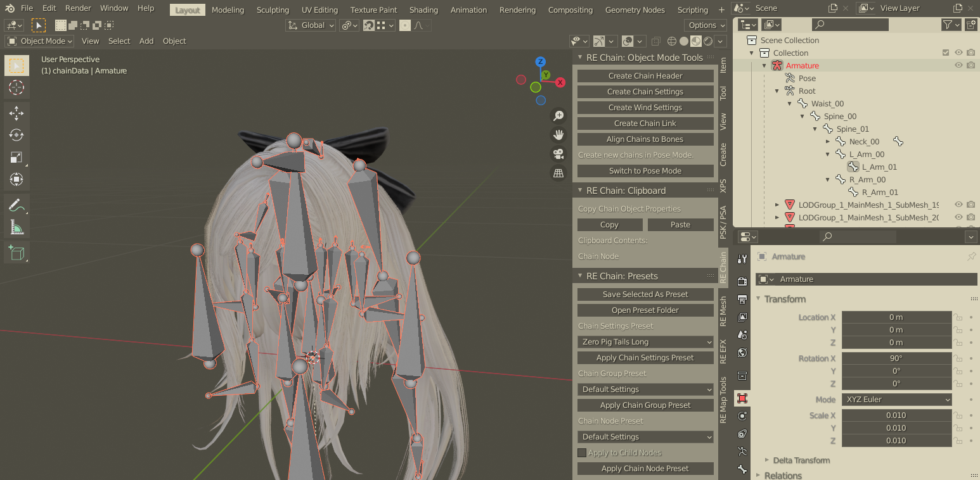Click the X axis on the navigation gizmo
Screen dimensions: 980x480
560,82
